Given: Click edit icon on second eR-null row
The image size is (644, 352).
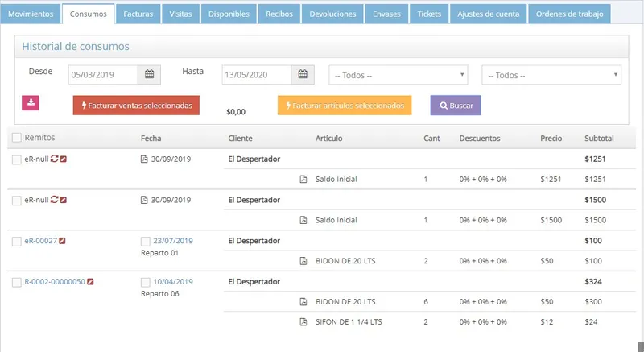Looking at the screenshot, I should (x=64, y=200).
